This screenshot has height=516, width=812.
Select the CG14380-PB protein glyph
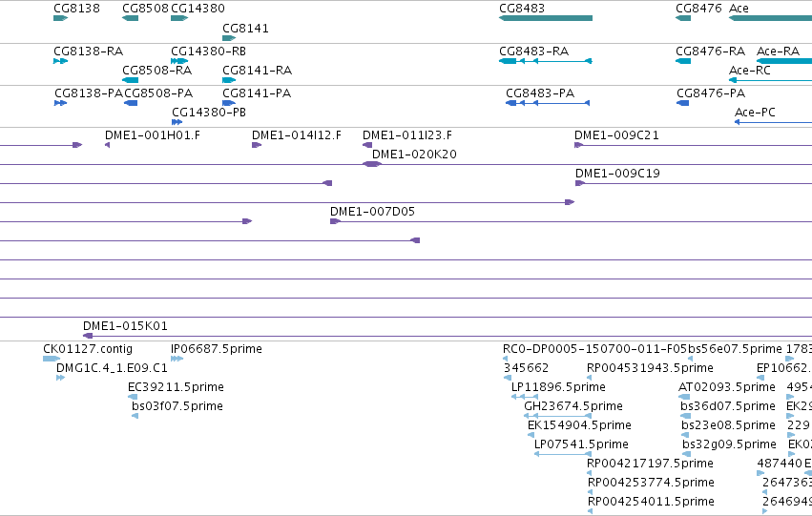point(177,122)
